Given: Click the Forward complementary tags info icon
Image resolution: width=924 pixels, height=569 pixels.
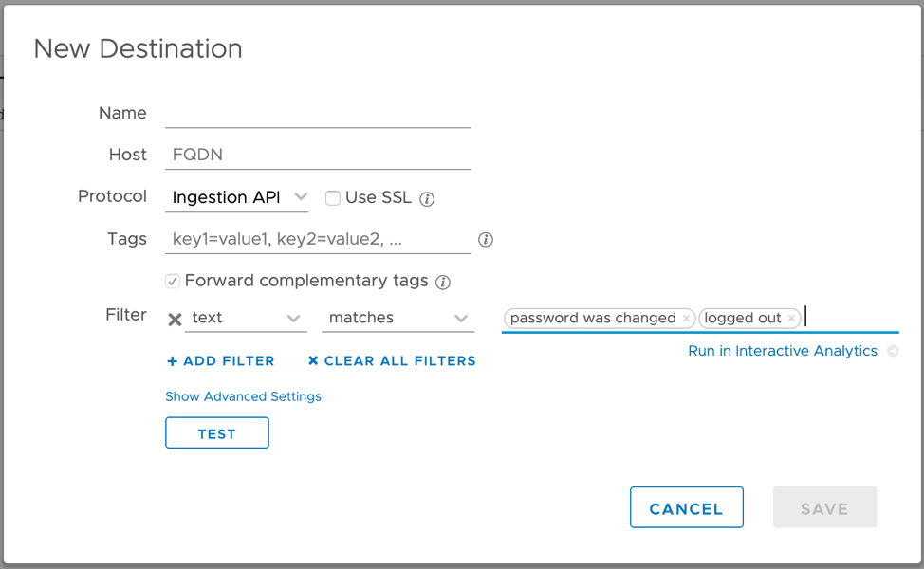Looking at the screenshot, I should 442,282.
